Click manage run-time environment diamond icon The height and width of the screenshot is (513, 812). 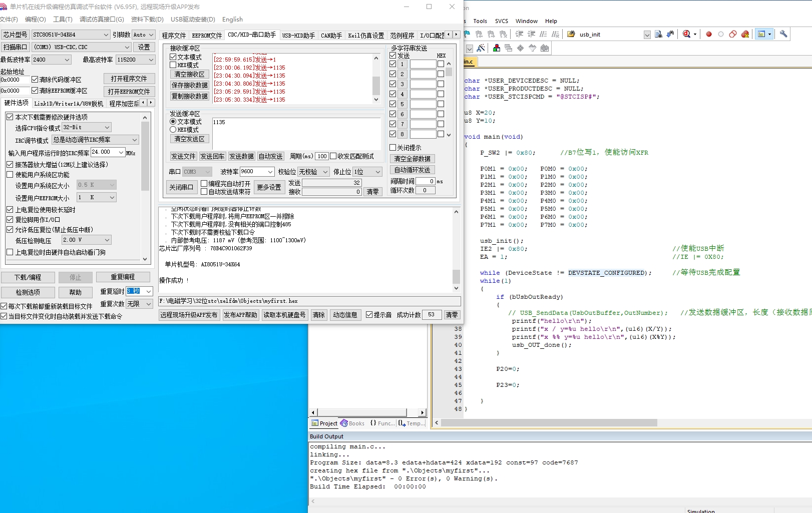[521, 48]
